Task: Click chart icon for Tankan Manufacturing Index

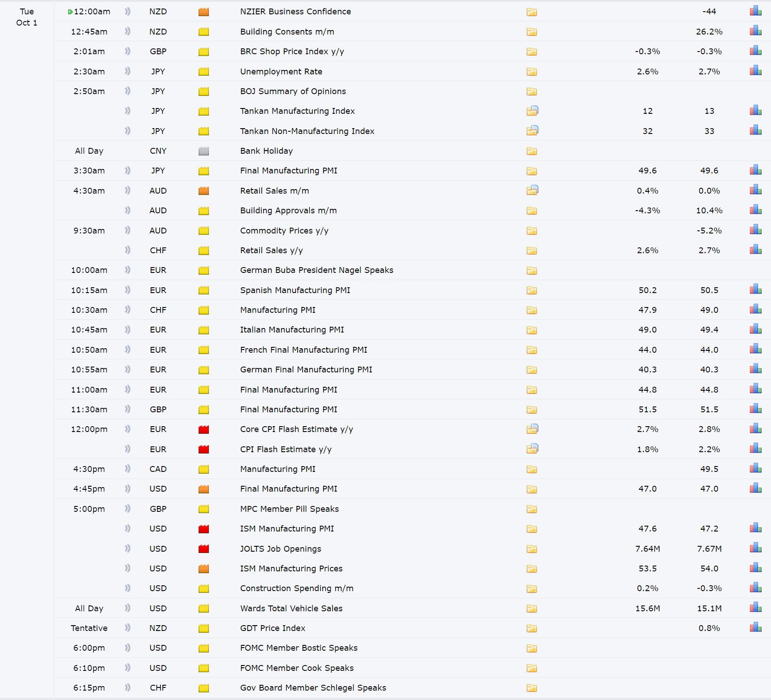Action: coord(755,111)
